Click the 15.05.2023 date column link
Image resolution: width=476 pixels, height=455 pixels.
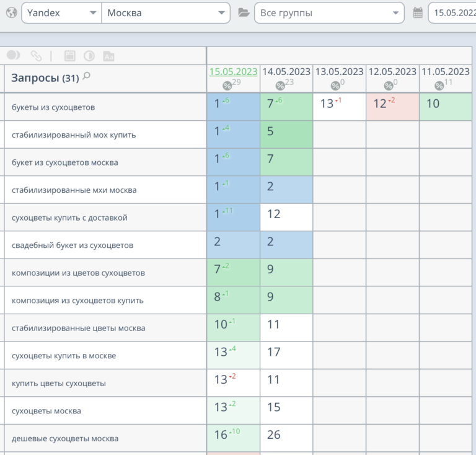[x=233, y=72]
